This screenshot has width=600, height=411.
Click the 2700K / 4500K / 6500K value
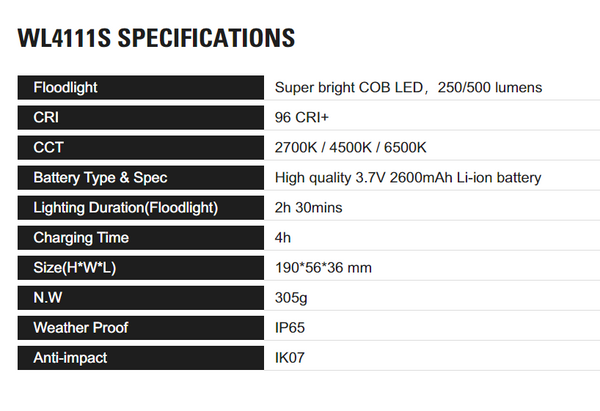click(x=350, y=148)
